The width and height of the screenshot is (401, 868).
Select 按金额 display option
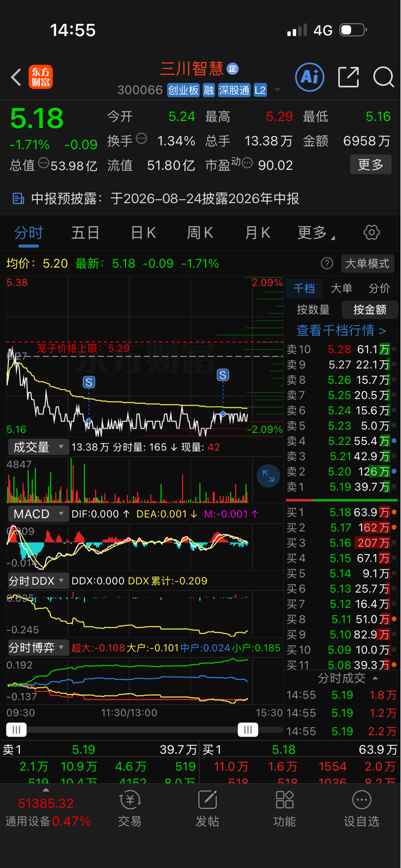click(370, 310)
